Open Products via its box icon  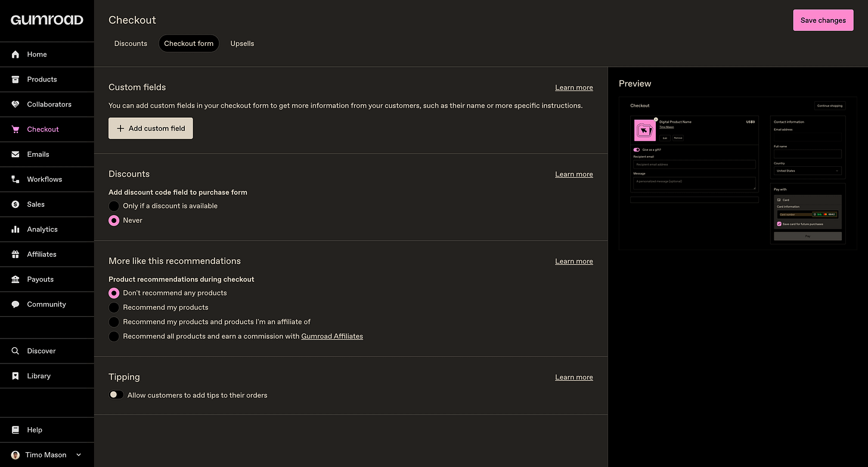(x=15, y=79)
